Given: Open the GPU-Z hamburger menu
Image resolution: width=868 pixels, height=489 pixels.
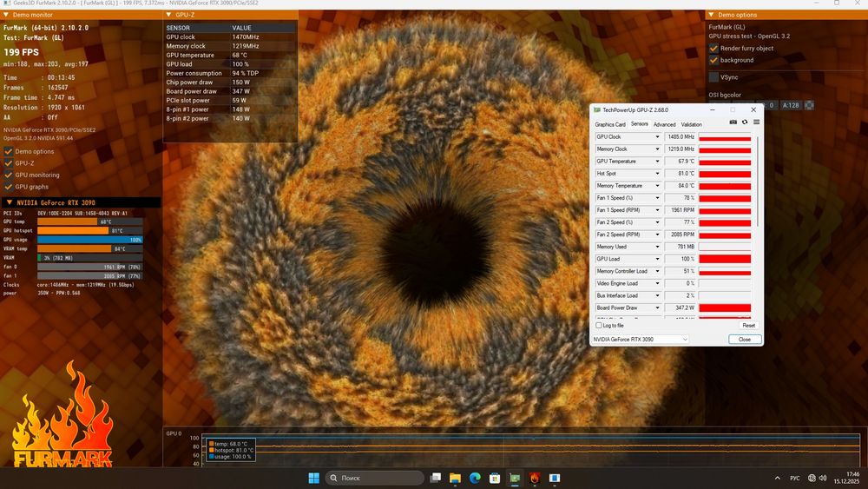Looking at the screenshot, I should 756,122.
